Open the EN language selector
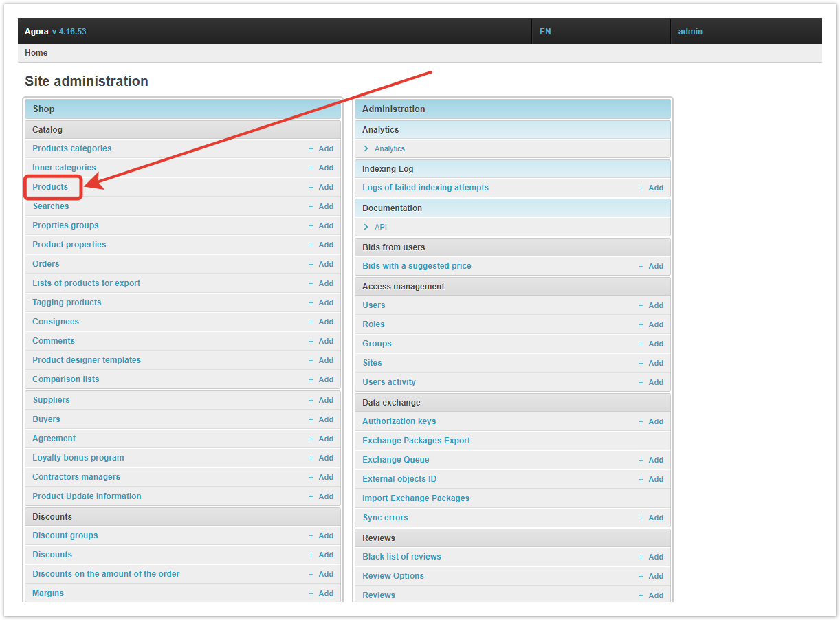 click(x=545, y=32)
